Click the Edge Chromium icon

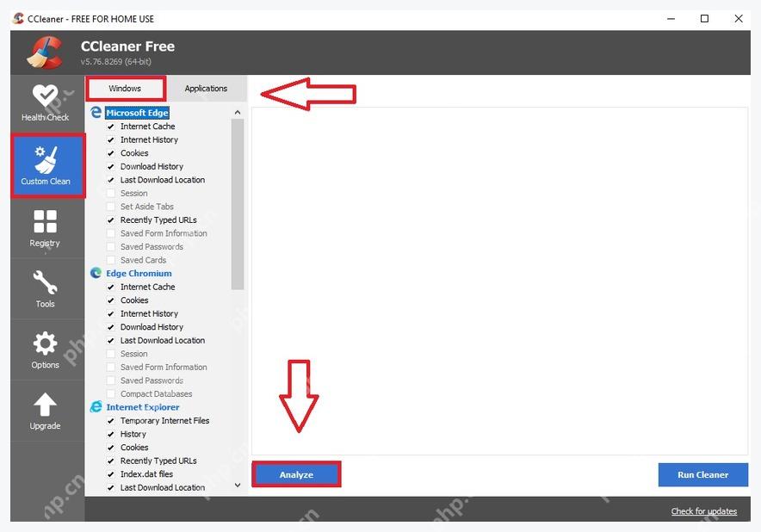pos(96,273)
